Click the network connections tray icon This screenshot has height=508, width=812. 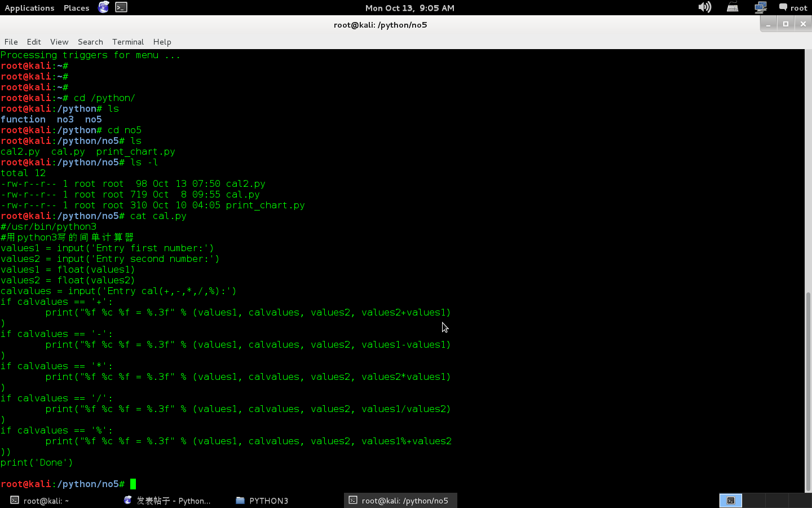tap(760, 7)
